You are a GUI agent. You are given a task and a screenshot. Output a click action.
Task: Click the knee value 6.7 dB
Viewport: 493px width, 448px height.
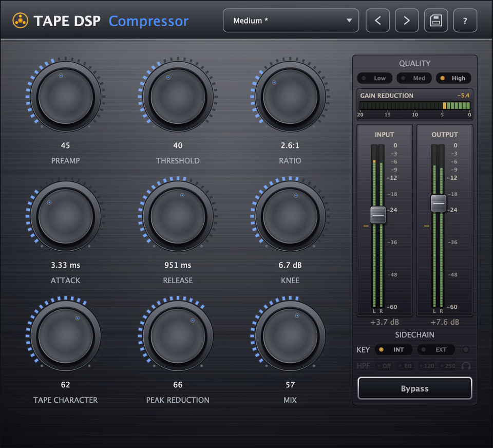(290, 265)
